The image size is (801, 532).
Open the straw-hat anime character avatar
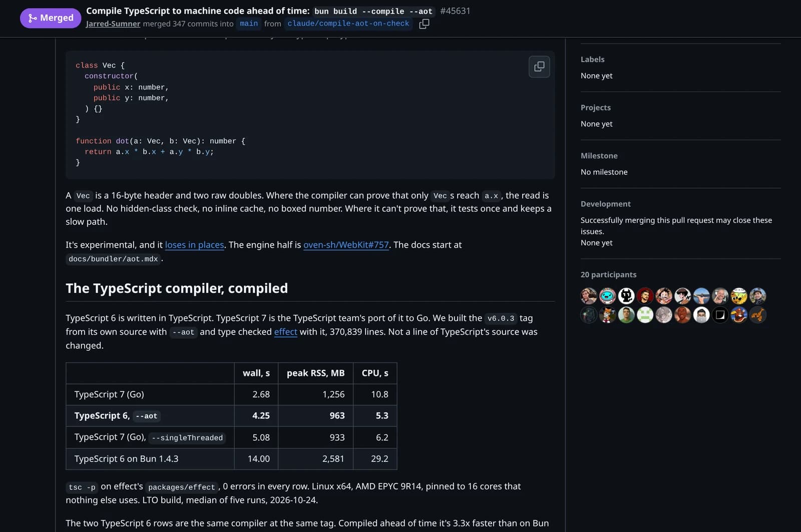tap(664, 296)
